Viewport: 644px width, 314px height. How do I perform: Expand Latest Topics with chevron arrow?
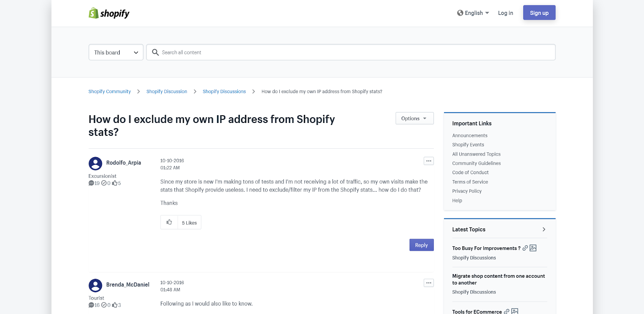544,229
